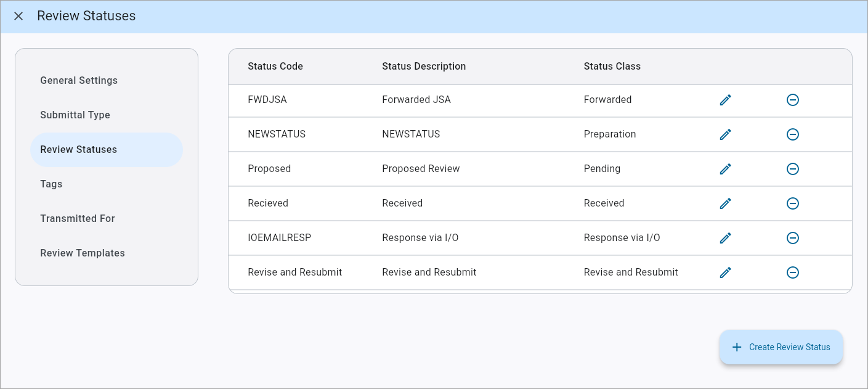Switch to Review Templates settings
The height and width of the screenshot is (389, 868).
(82, 253)
